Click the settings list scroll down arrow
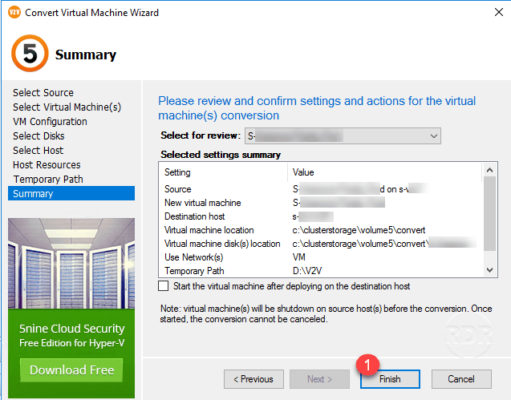This screenshot has width=511, height=400. click(489, 270)
